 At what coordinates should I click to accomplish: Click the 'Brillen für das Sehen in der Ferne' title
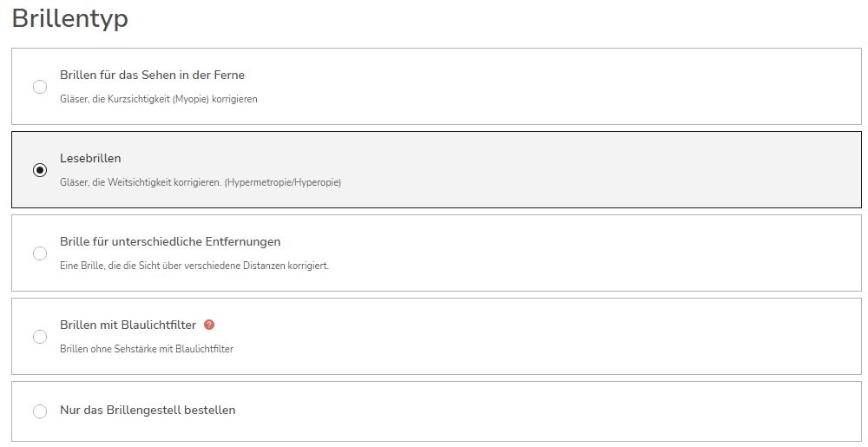[x=152, y=75]
